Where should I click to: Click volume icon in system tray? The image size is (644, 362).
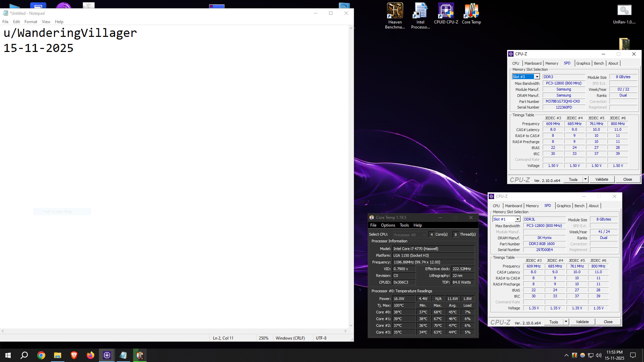(x=599, y=355)
